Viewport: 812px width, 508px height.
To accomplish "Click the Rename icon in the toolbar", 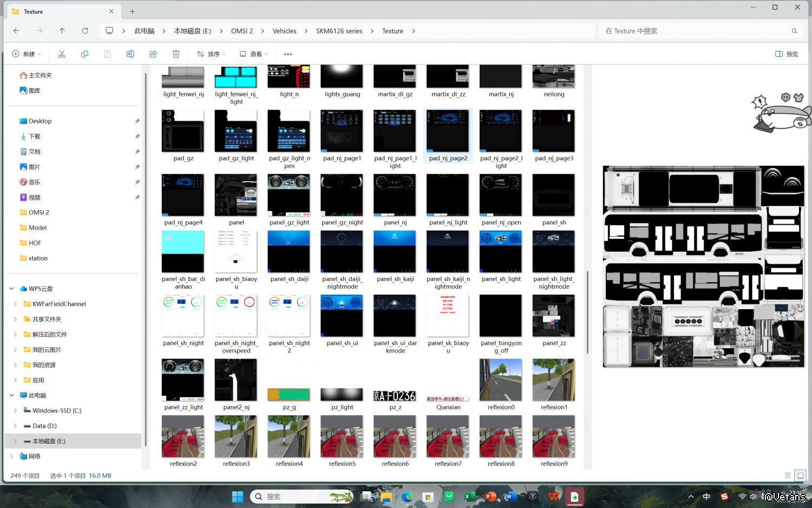I will click(130, 54).
